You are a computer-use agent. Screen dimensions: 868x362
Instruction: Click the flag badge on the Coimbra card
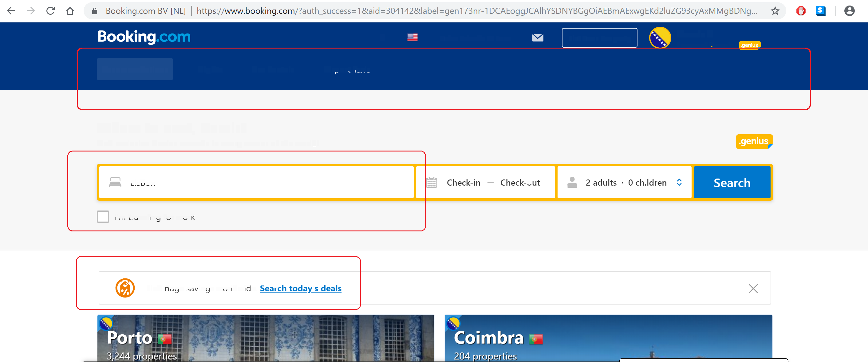pos(453,324)
